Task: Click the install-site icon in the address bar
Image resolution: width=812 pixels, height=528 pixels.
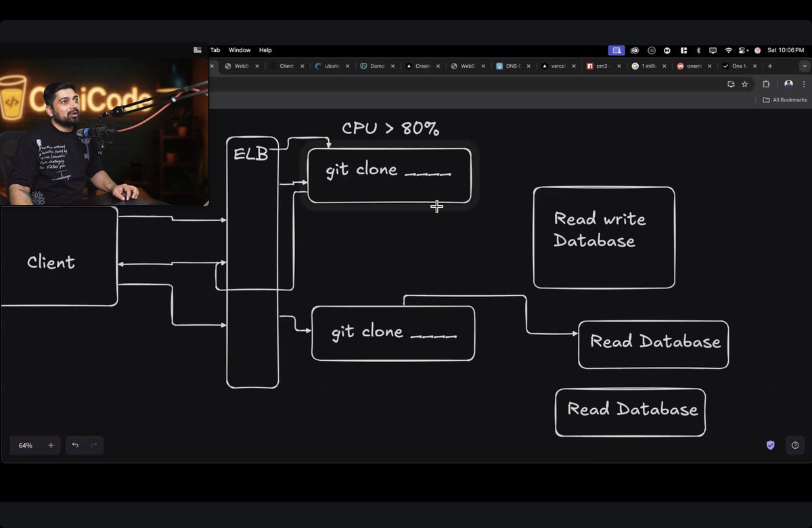Action: [731, 84]
